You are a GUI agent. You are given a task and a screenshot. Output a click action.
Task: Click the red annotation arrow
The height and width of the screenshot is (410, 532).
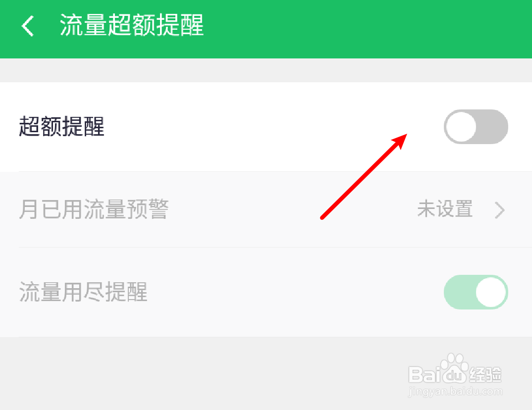(364, 177)
